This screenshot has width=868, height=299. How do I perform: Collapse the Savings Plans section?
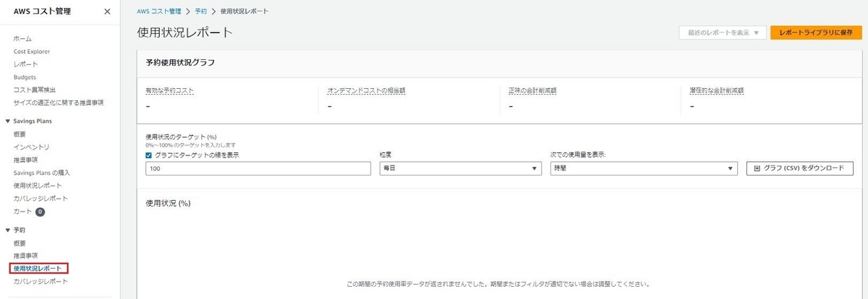pos(8,121)
